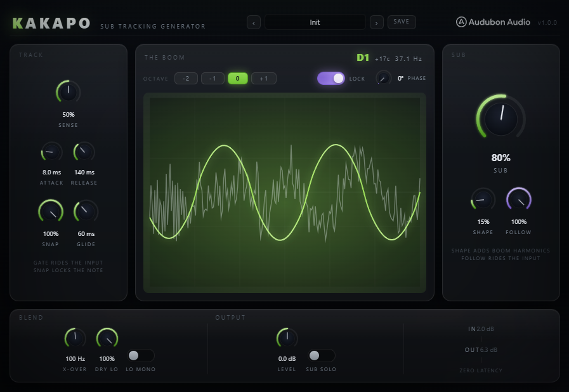This screenshot has width=569, height=392.
Task: Click the X-Over knob
Action: (75, 338)
